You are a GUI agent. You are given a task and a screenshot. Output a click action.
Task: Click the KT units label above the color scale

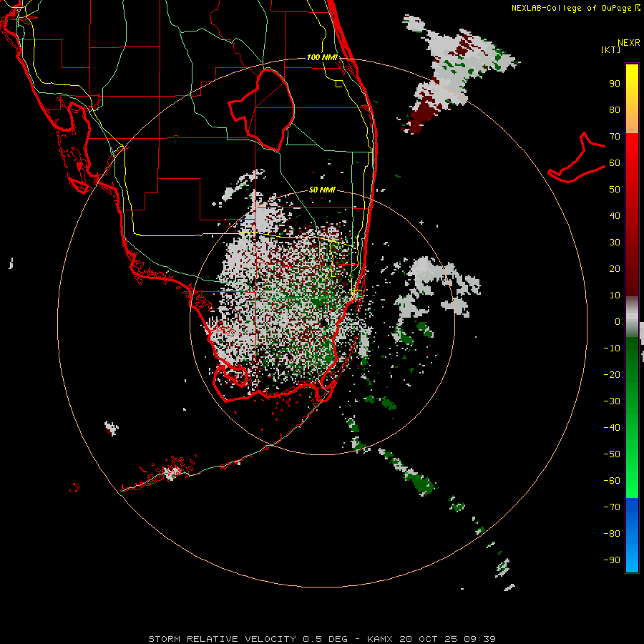coord(611,49)
